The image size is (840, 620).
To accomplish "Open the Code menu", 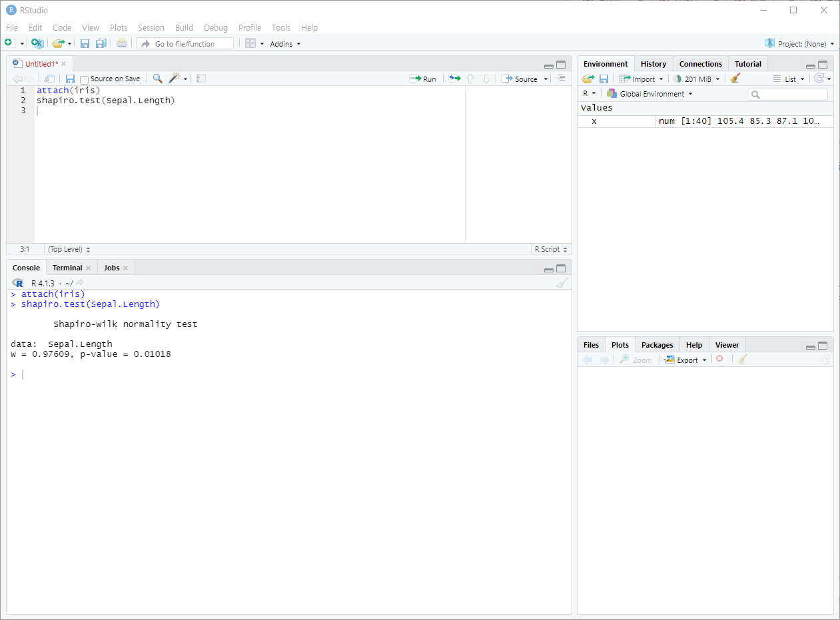I will point(62,27).
